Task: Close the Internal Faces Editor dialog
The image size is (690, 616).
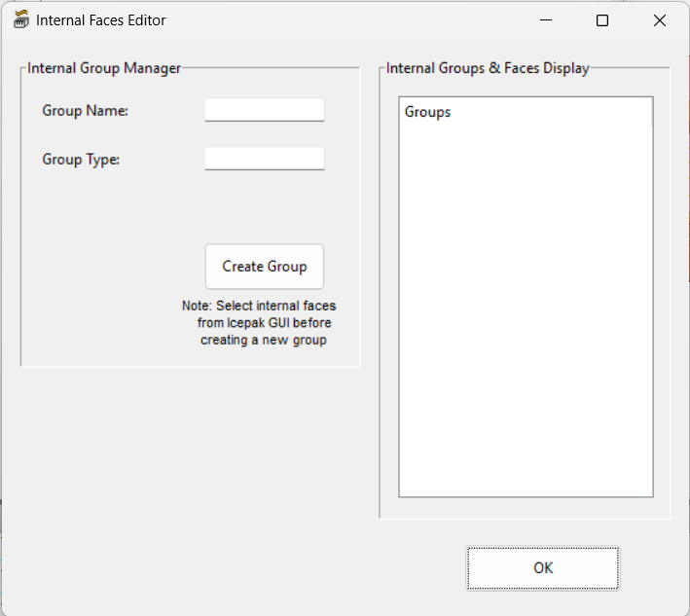Action: (660, 20)
